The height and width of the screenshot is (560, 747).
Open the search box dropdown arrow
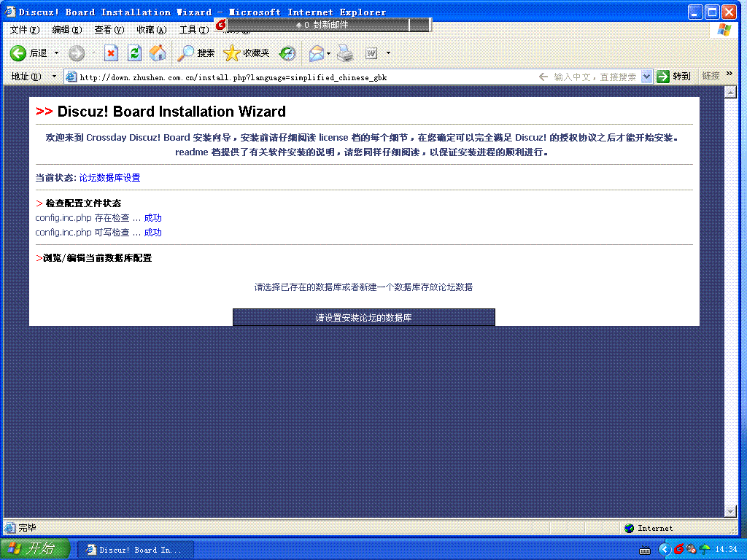pos(646,76)
